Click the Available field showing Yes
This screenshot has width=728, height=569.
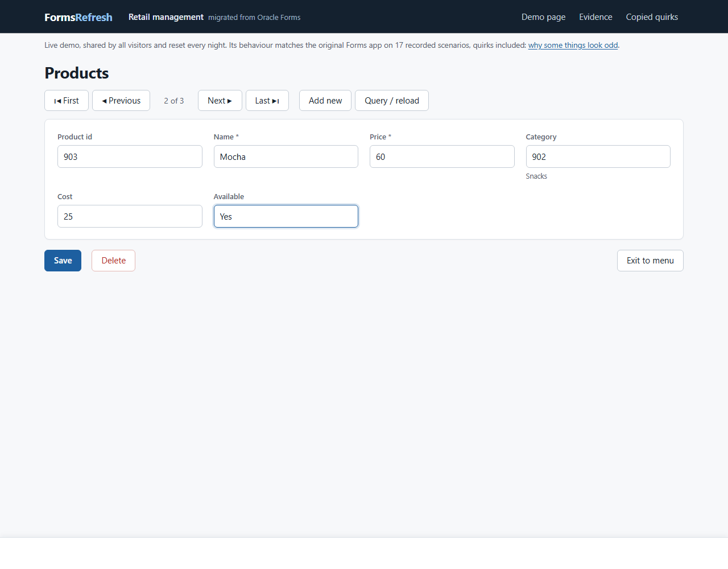[286, 216]
